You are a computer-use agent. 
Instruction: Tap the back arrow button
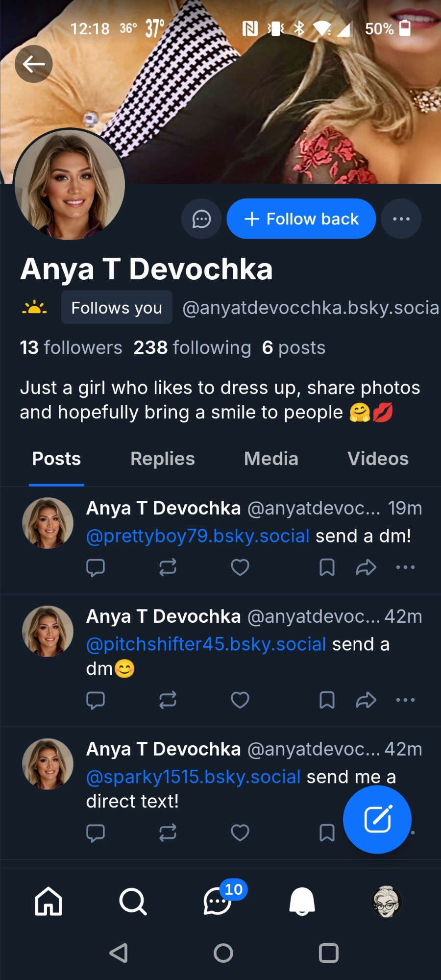33,64
